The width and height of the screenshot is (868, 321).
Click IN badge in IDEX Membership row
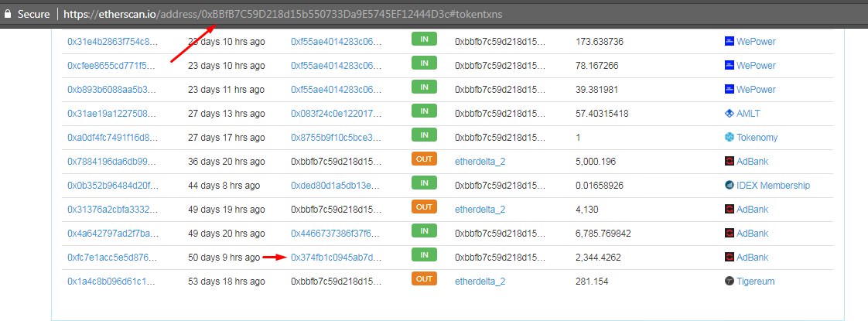click(424, 183)
